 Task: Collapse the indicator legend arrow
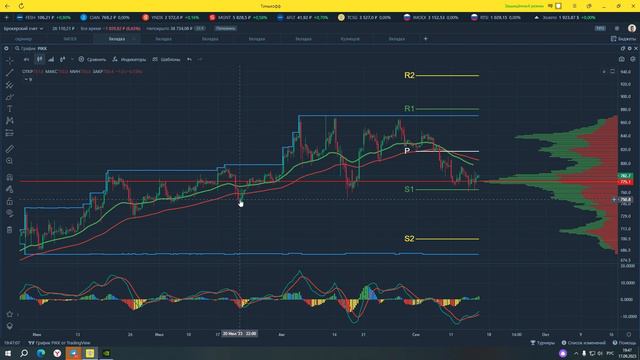click(x=26, y=79)
